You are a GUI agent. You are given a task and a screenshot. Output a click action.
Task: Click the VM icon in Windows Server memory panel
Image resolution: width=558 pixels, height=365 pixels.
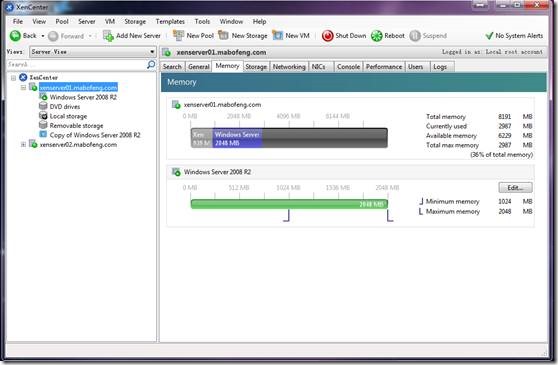[176, 172]
